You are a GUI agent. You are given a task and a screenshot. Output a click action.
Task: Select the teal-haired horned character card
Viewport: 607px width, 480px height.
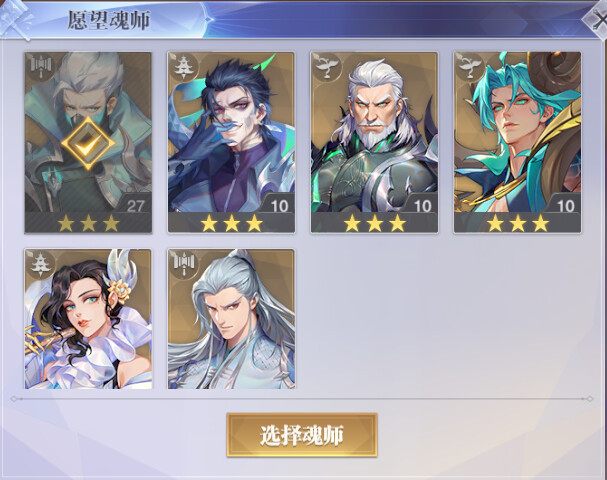[518, 142]
